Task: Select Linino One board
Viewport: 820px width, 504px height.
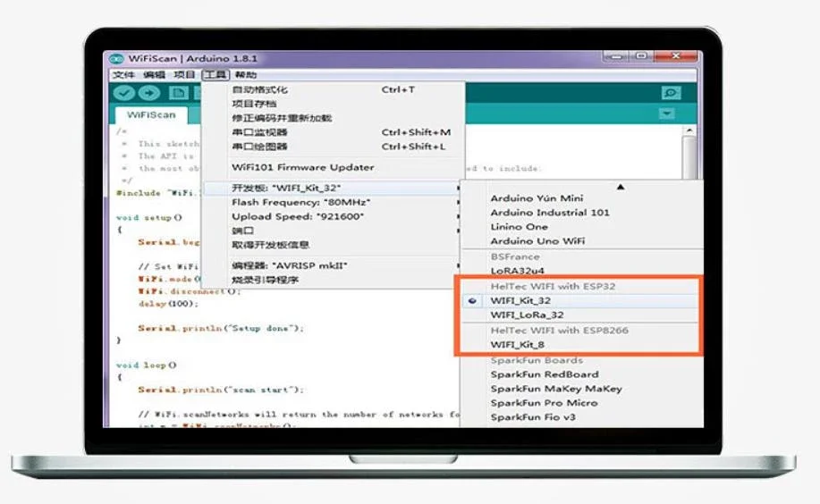Action: click(581, 227)
